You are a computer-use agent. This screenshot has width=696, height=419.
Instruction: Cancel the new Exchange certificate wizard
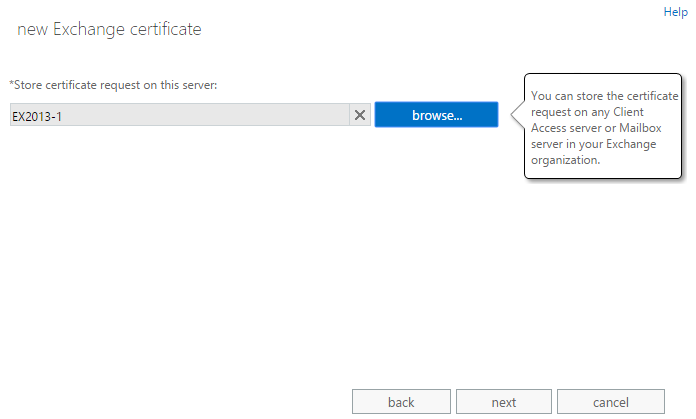coord(611,402)
